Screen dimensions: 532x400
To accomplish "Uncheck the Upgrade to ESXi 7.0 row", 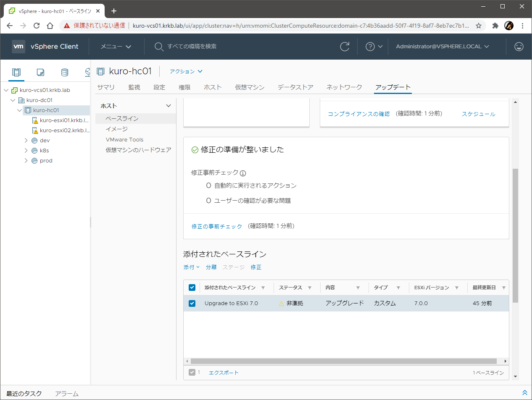I will pos(192,303).
